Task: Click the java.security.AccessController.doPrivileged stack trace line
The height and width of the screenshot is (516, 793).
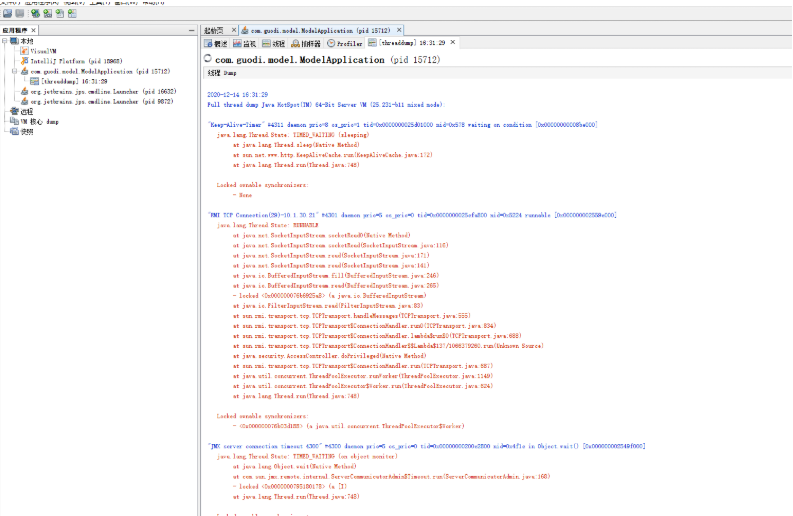Action: [330, 356]
